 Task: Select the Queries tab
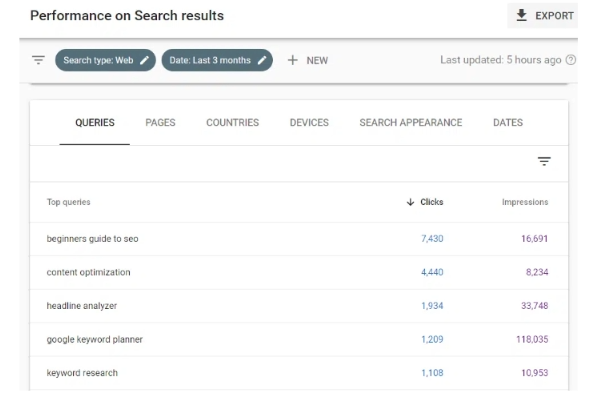tap(95, 123)
